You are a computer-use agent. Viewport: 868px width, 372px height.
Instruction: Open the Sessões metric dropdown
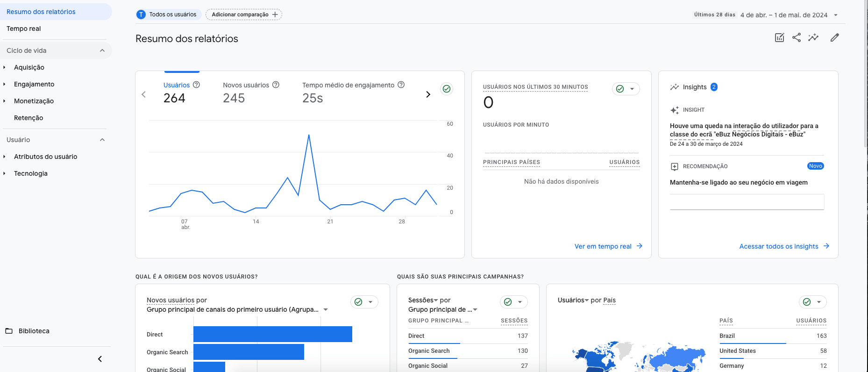click(435, 300)
